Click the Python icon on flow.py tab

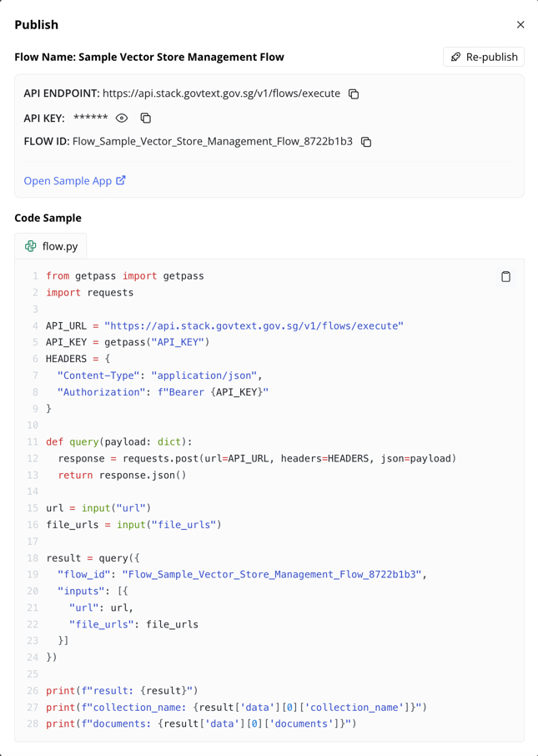[x=30, y=246]
